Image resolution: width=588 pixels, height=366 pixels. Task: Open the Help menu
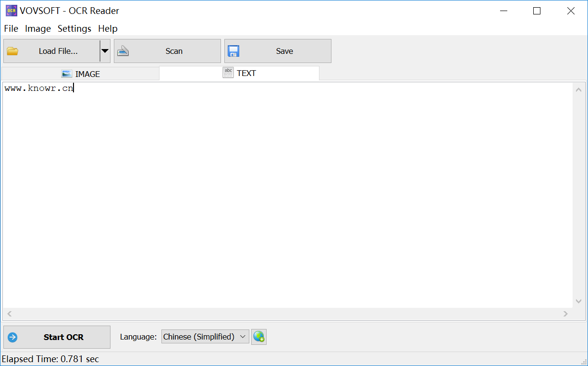[108, 28]
